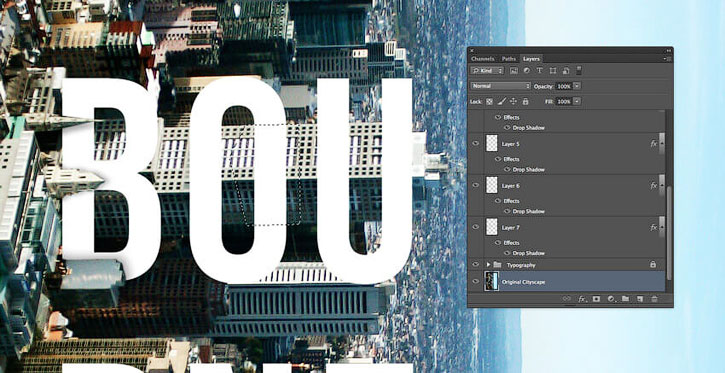Create a new group folder icon
Viewport: 725px width, 373px height.
(x=625, y=299)
